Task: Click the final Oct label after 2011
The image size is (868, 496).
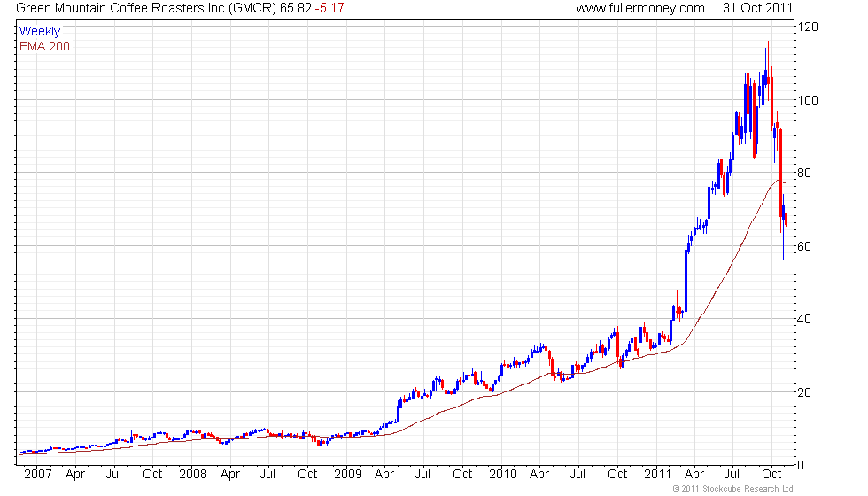Action: pyautogui.click(x=771, y=475)
